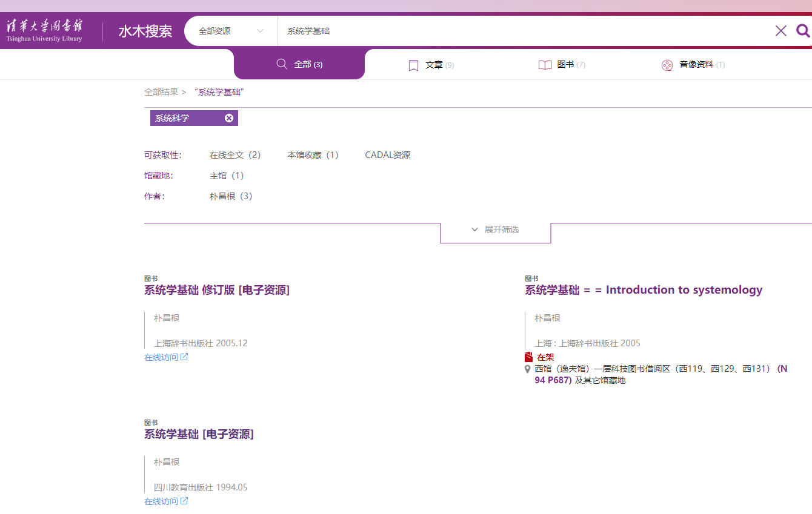Filter by 在线全文 availability

coord(235,155)
